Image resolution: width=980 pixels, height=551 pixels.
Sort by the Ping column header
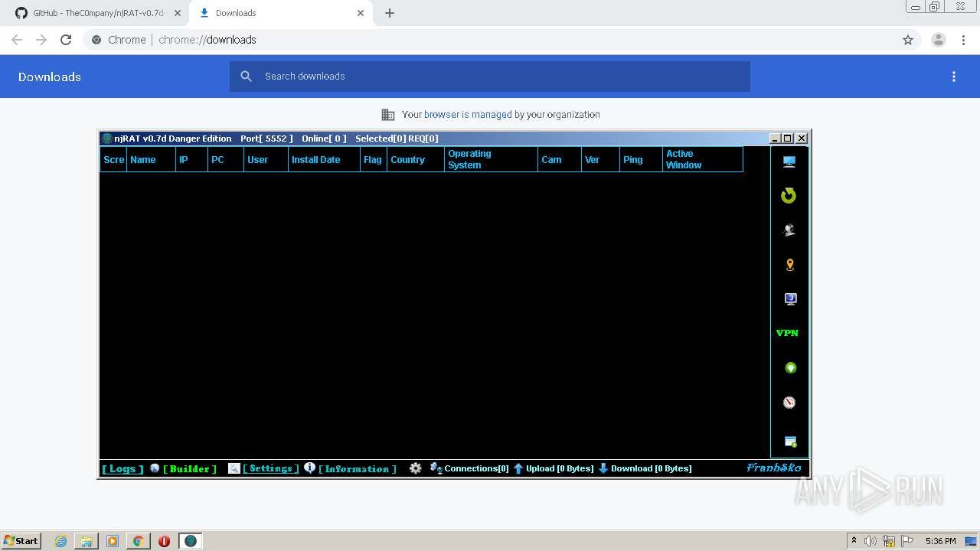[641, 159]
